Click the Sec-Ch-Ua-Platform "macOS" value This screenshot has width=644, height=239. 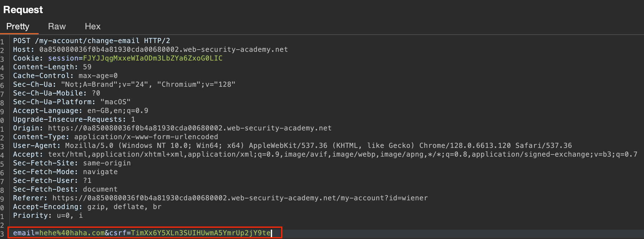click(x=115, y=102)
